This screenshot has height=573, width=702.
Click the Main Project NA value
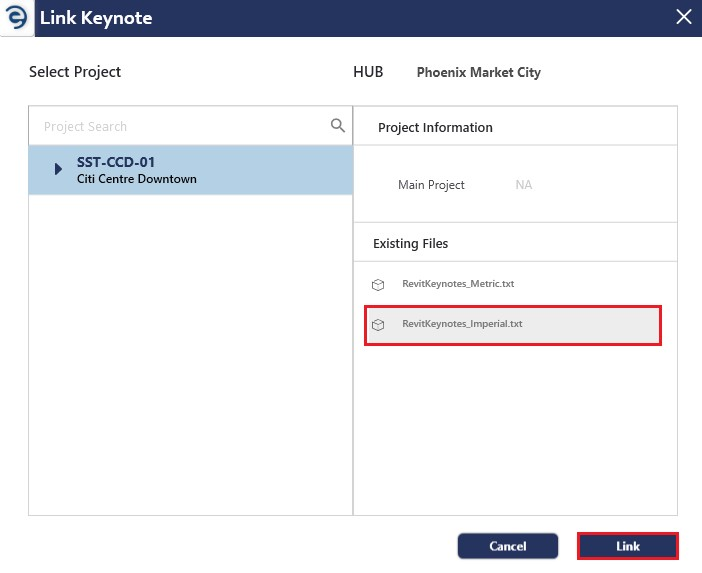pyautogui.click(x=523, y=184)
